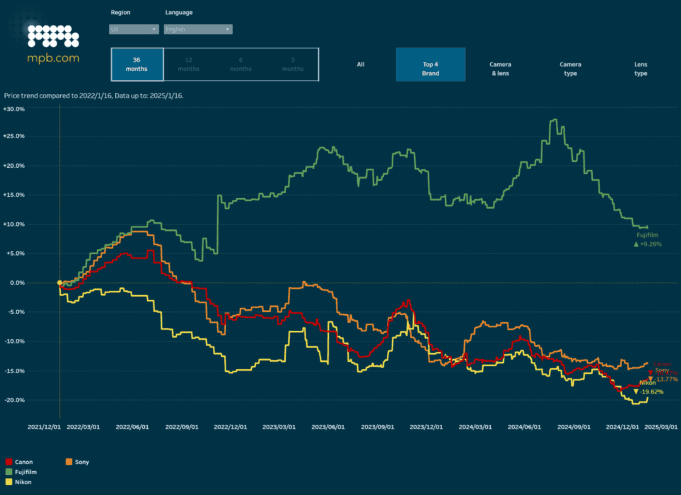Select the 36 months time range
This screenshot has width=681, height=495.
pos(137,64)
